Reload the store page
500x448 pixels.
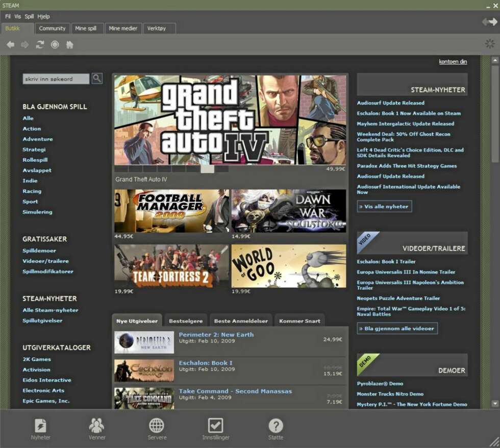pos(40,44)
